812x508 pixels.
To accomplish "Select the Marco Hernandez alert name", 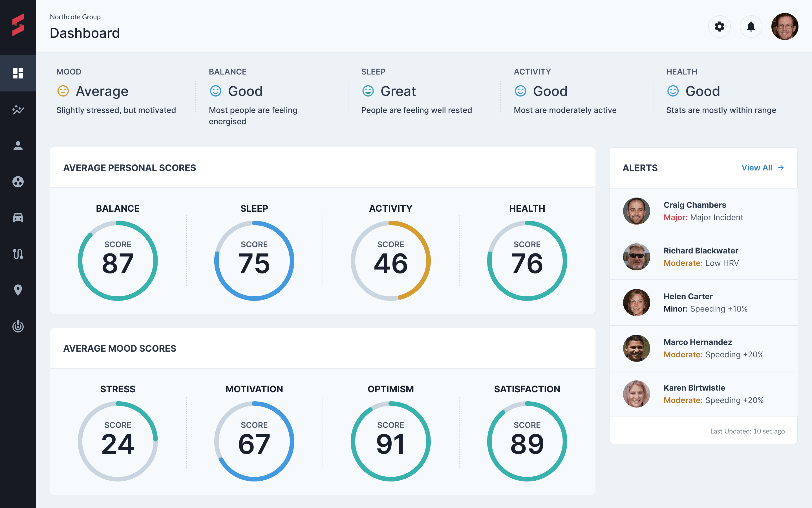I will pos(698,342).
